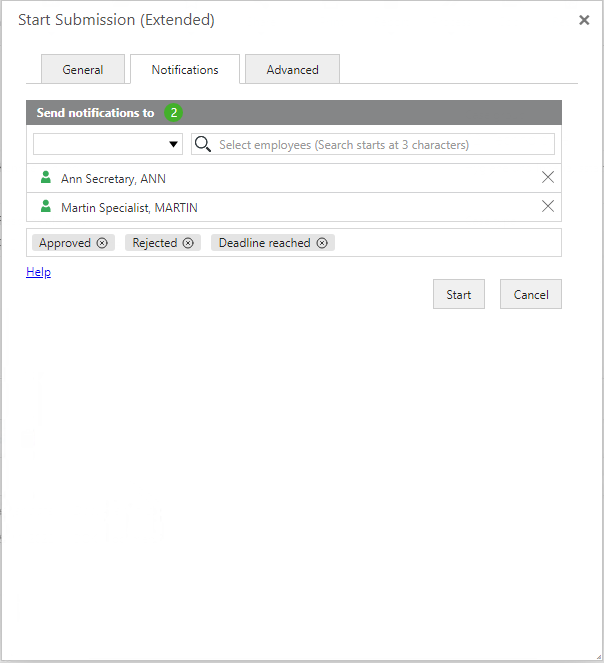Image resolution: width=604 pixels, height=663 pixels.
Task: Open the Help link
Action: pos(38,272)
